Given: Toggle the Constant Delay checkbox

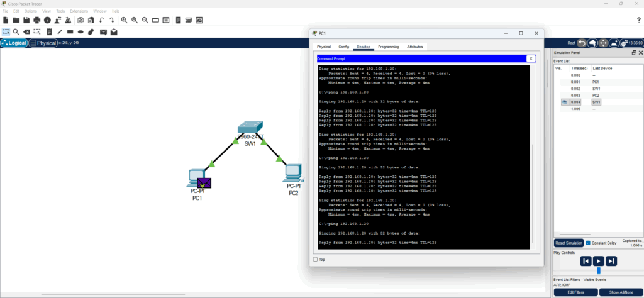Looking at the screenshot, I should 588,243.
